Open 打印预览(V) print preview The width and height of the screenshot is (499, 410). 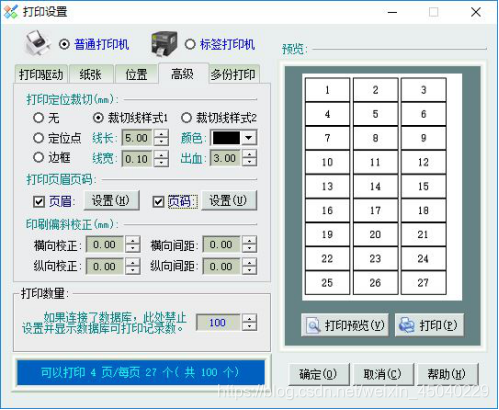point(345,325)
